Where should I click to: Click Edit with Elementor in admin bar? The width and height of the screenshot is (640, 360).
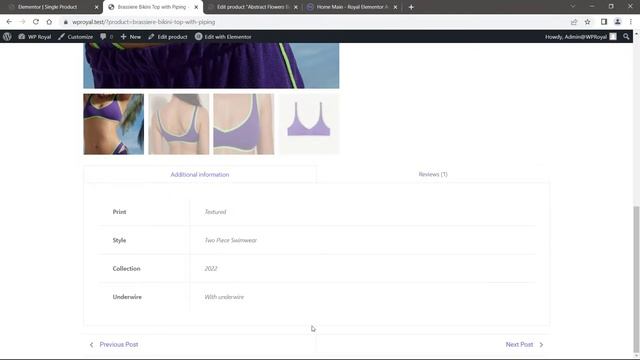pos(223,37)
